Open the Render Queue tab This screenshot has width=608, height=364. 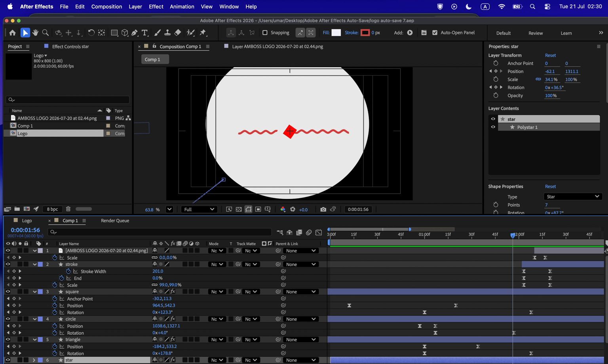(x=115, y=221)
